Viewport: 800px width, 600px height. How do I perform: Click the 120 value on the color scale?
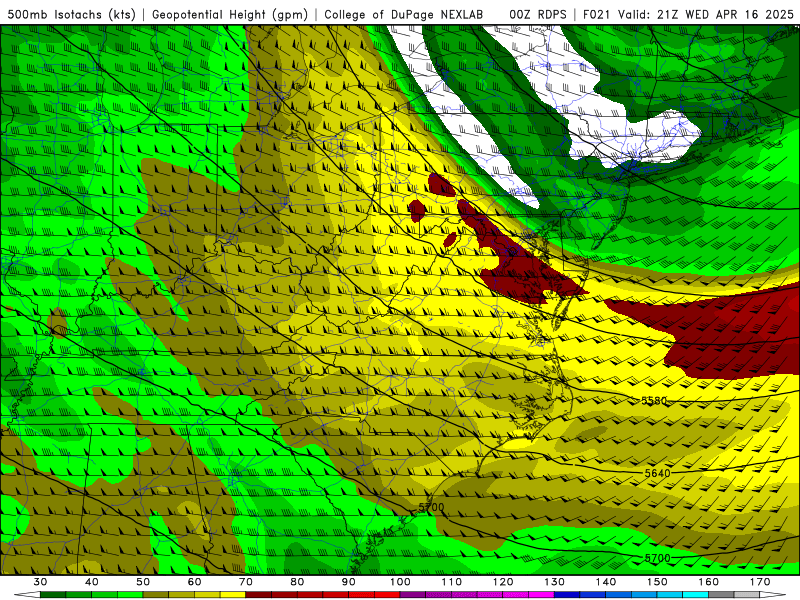[x=503, y=582]
